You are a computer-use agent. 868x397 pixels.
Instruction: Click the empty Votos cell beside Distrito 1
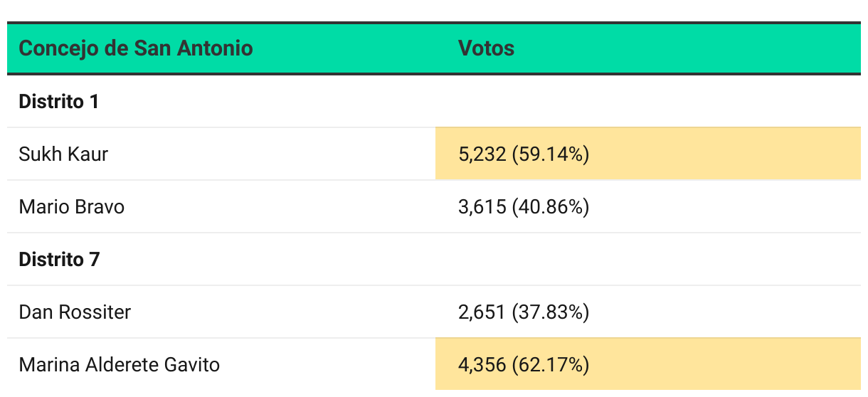pos(647,102)
